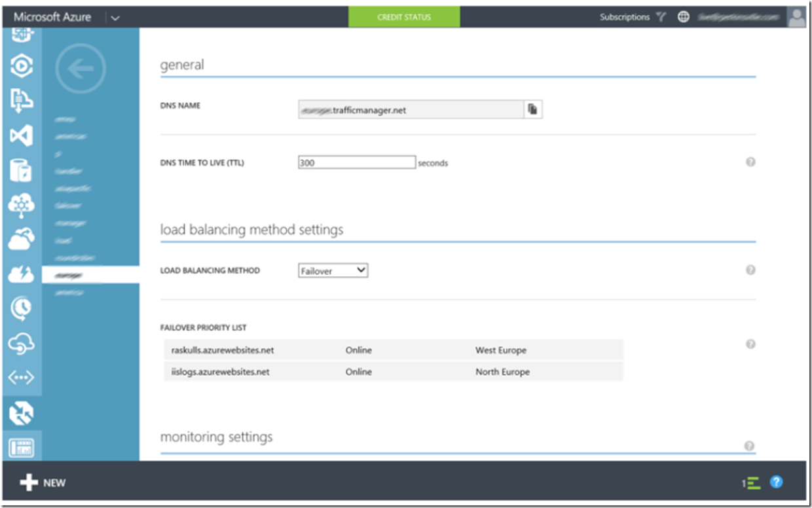The height and width of the screenshot is (508, 812).
Task: Click the Microsoft Azure logo text
Action: pos(52,17)
